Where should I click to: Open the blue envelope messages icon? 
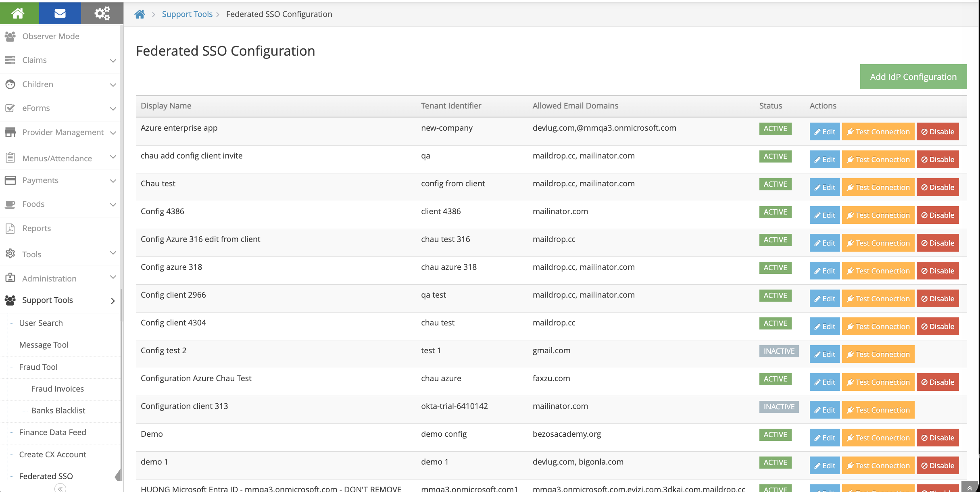(x=60, y=13)
